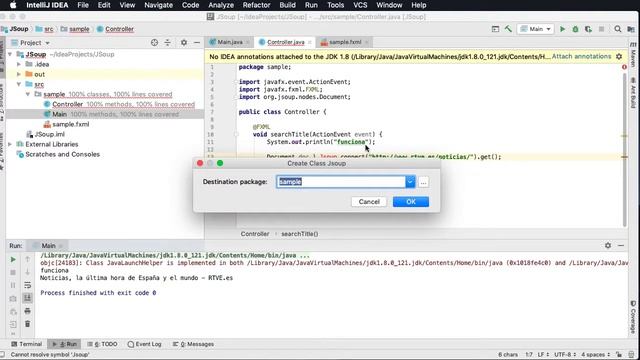Switch to sample.fxml editor tab

click(345, 42)
